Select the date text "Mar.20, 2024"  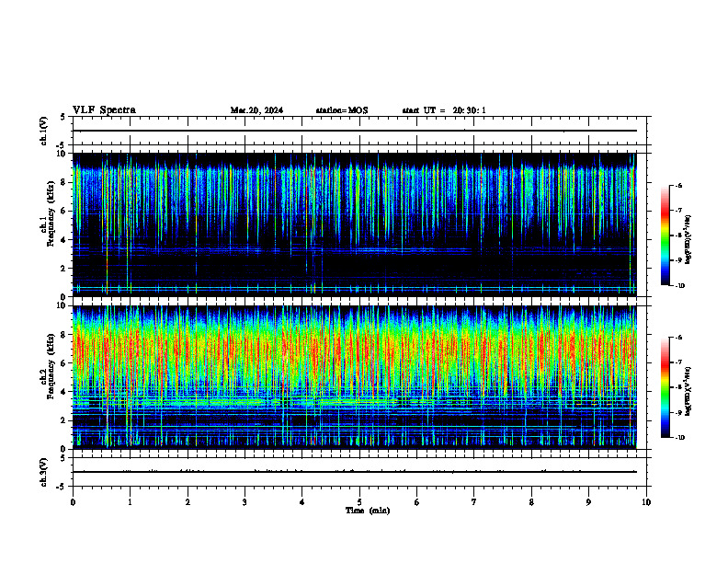pos(256,110)
